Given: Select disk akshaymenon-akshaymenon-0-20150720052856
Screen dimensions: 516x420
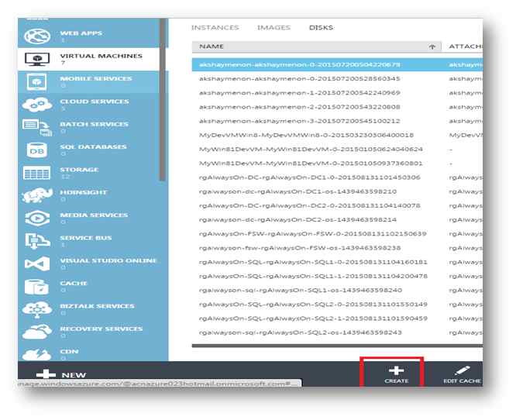Looking at the screenshot, I should click(x=300, y=79).
